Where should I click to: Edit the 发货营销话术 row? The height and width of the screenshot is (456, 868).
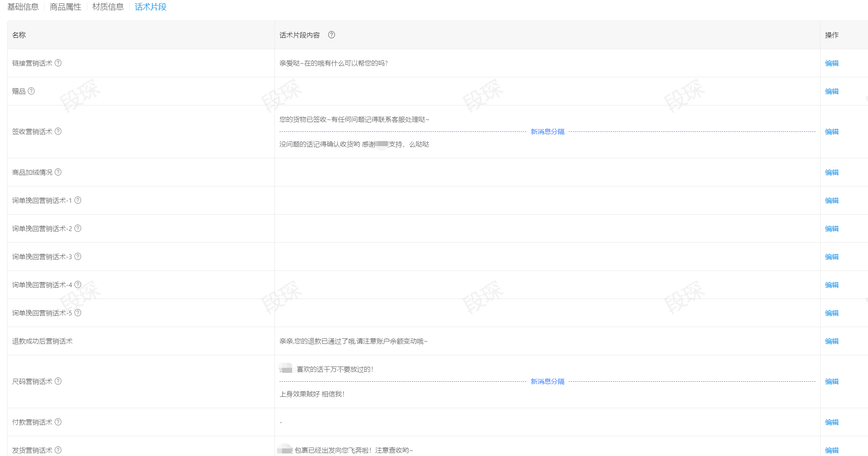[x=831, y=450]
